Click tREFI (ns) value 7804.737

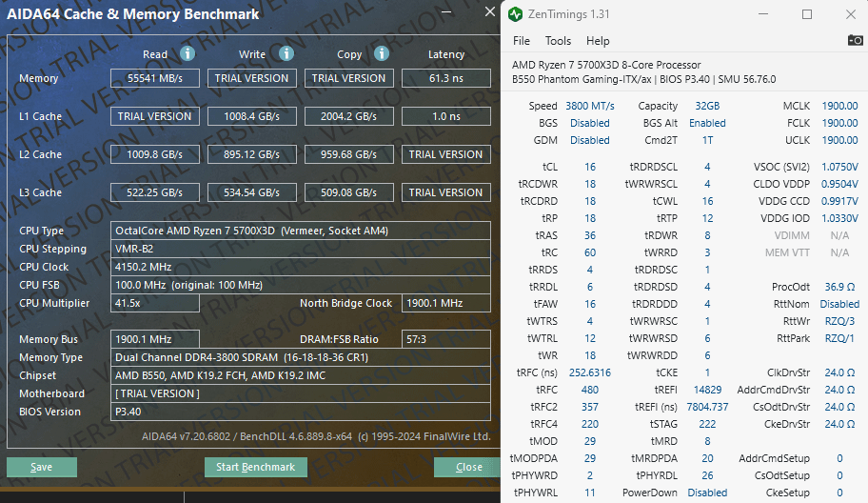[707, 407]
